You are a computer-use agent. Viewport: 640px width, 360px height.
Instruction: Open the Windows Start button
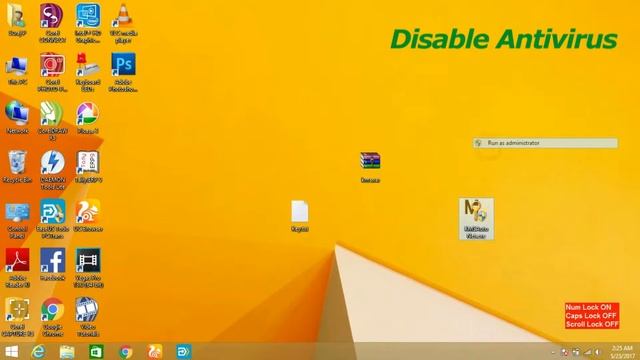(11, 351)
